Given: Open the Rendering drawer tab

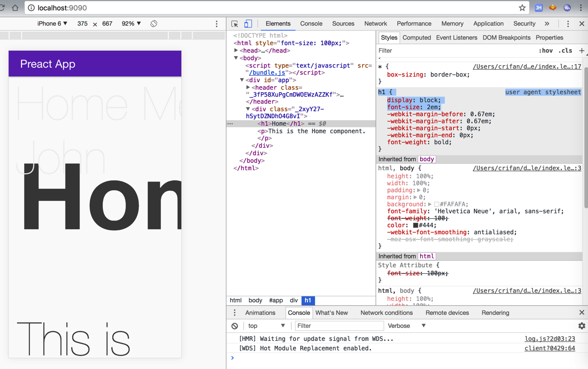Looking at the screenshot, I should pyautogui.click(x=495, y=313).
